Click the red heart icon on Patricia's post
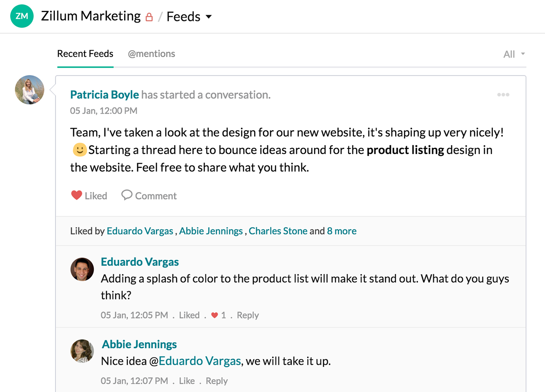Image resolution: width=545 pixels, height=392 pixels. [77, 195]
